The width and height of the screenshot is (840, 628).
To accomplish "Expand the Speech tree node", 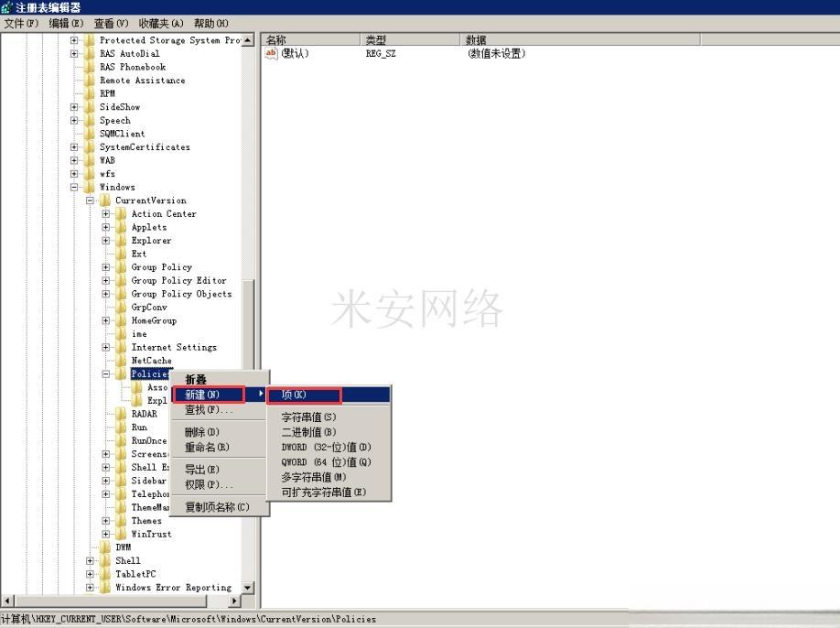I will point(74,121).
